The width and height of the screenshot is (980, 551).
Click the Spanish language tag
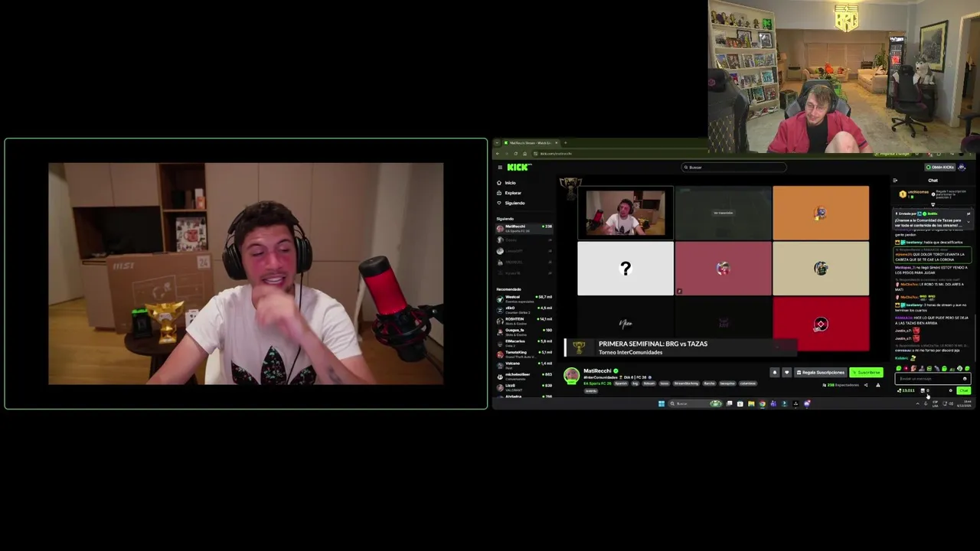621,383
